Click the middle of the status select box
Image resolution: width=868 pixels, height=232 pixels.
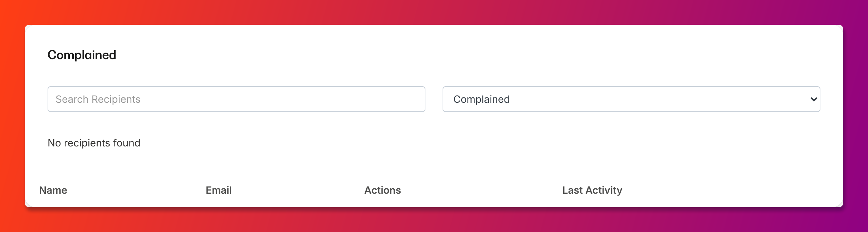pyautogui.click(x=631, y=99)
